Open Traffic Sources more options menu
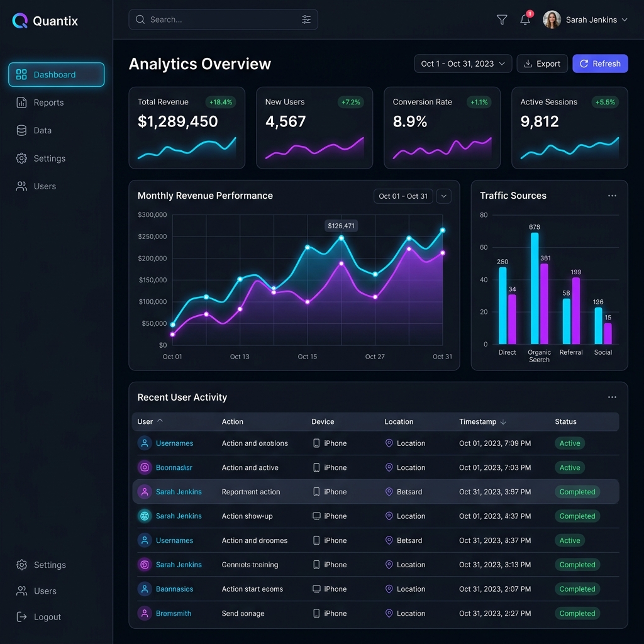The width and height of the screenshot is (644, 644). [x=612, y=196]
